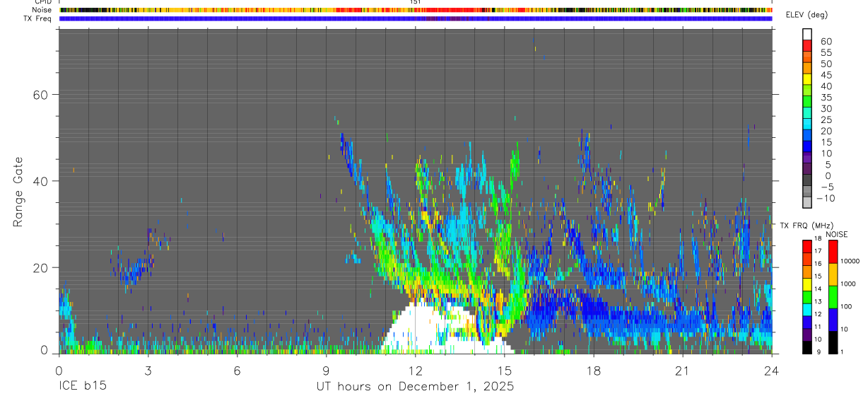Click the 'CPID' row label
This screenshot has height=401, width=868.
coord(44,2)
